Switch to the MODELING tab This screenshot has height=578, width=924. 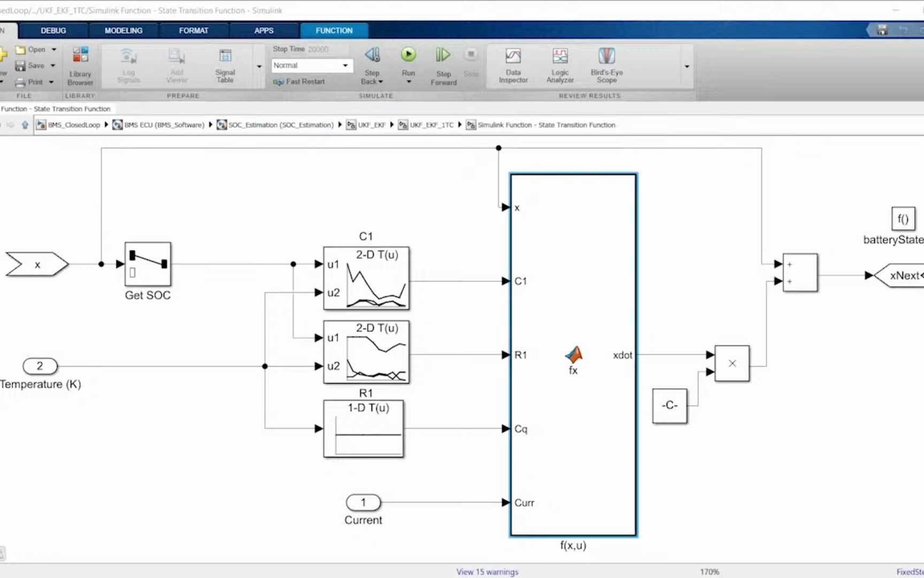point(124,31)
